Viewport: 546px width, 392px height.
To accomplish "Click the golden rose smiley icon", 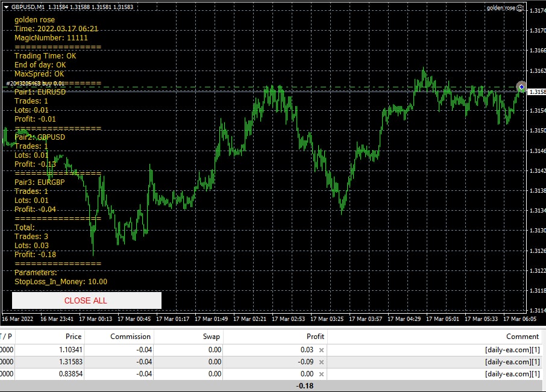I will 520,8.
